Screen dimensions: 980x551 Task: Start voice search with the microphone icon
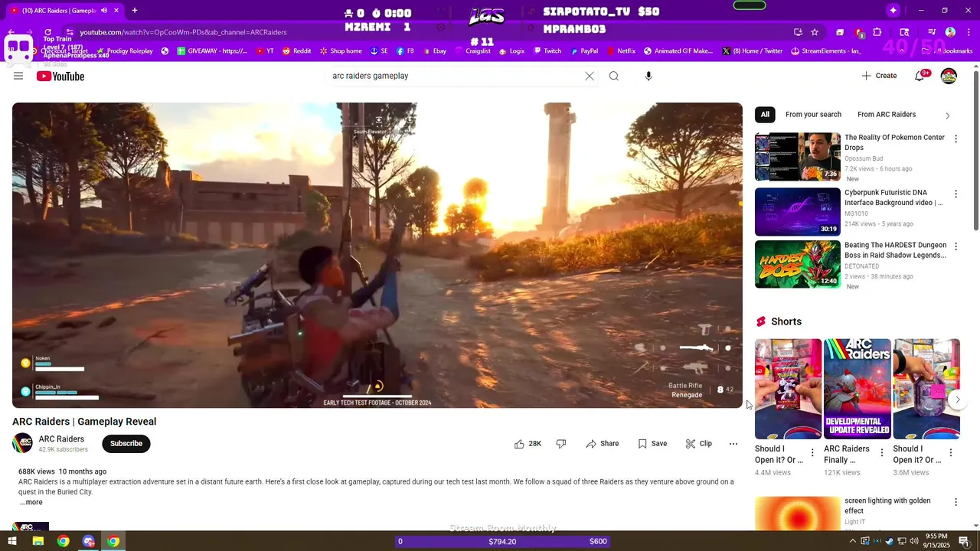(648, 76)
